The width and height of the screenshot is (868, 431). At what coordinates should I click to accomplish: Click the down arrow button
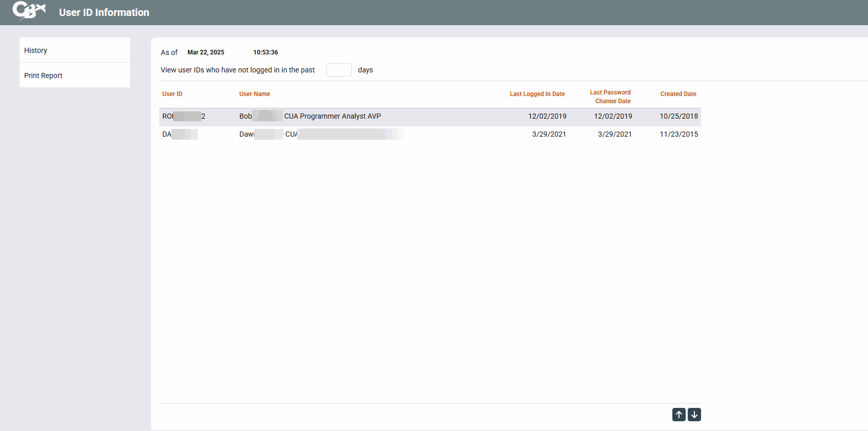(x=694, y=415)
